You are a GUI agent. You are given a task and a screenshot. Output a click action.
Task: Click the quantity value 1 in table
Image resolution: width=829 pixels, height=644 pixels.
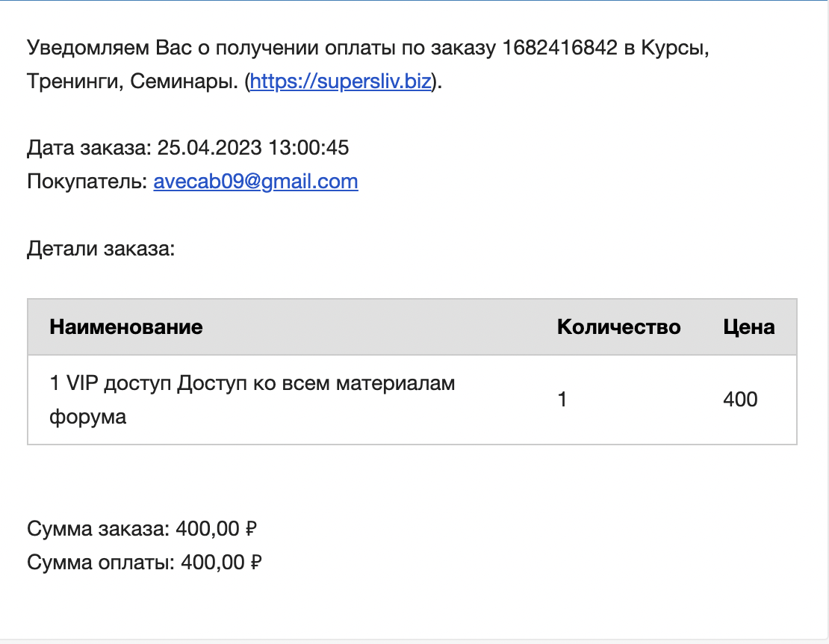point(562,399)
